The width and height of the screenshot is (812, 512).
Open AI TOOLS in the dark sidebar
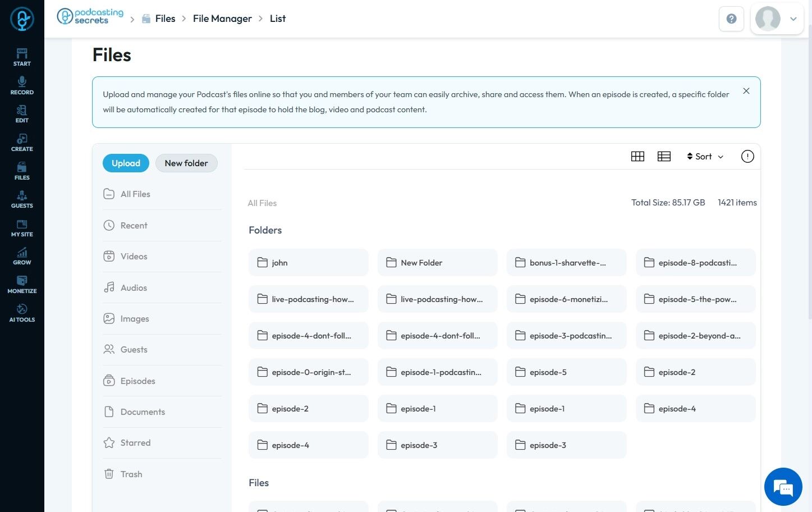[x=22, y=313]
